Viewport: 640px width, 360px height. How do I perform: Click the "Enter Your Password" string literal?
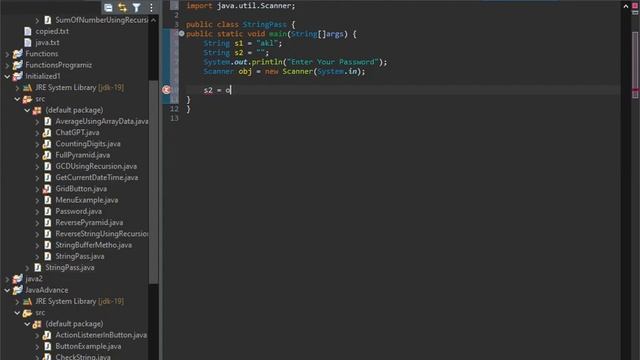(x=332, y=62)
